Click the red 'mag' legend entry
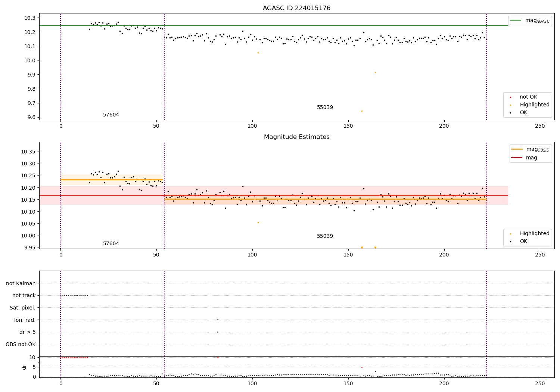The image size is (560, 392). 532,158
